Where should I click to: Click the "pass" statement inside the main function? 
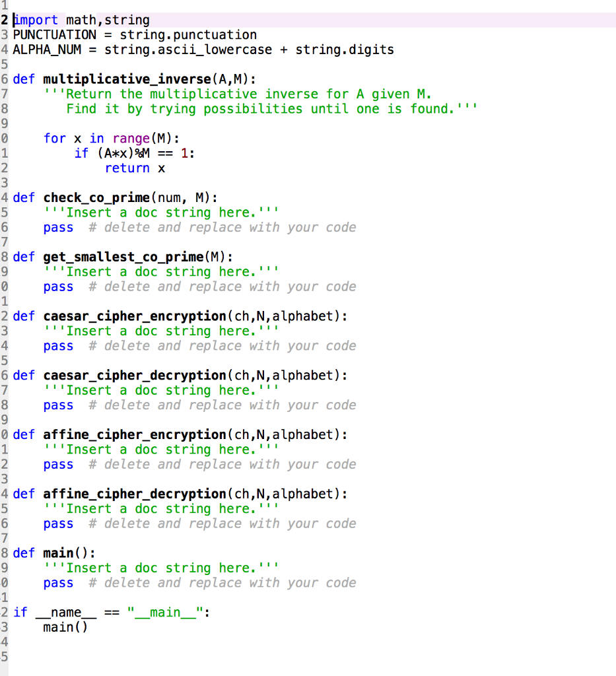[x=58, y=583]
